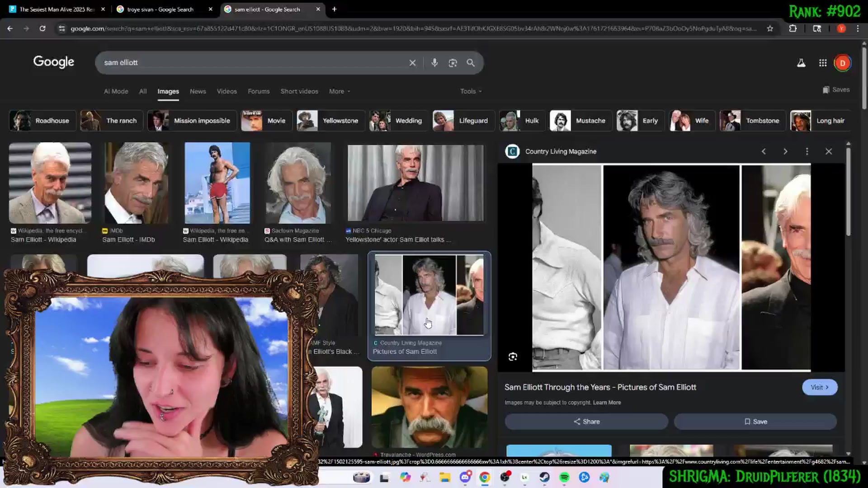Viewport: 868px width, 488px height.
Task: Click the Visit button
Action: [x=820, y=387]
